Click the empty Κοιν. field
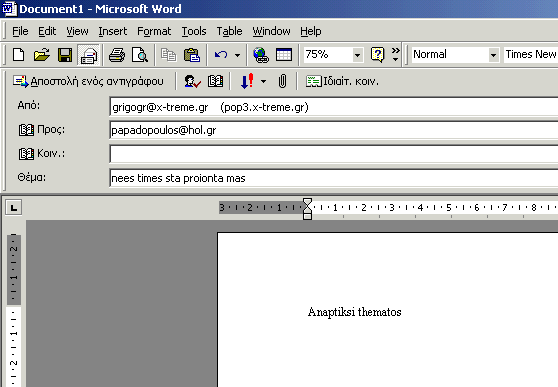Image resolution: width=558 pixels, height=387 pixels. click(x=334, y=154)
